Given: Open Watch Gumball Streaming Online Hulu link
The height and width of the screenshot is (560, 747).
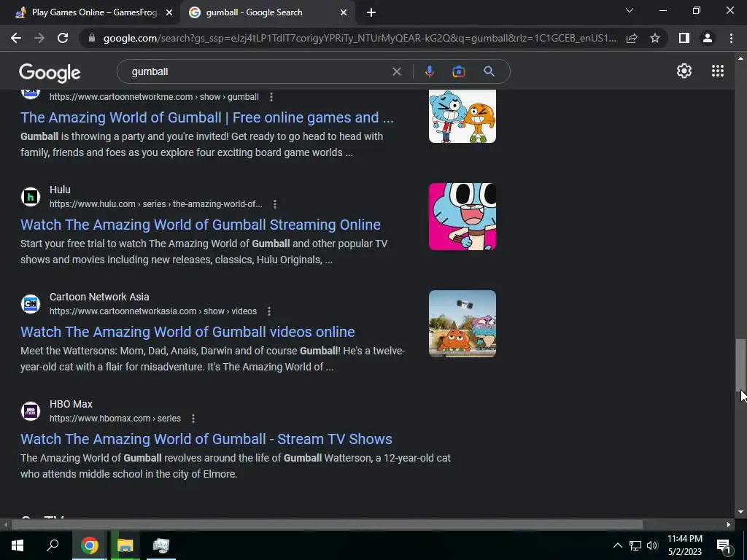Looking at the screenshot, I should click(201, 225).
